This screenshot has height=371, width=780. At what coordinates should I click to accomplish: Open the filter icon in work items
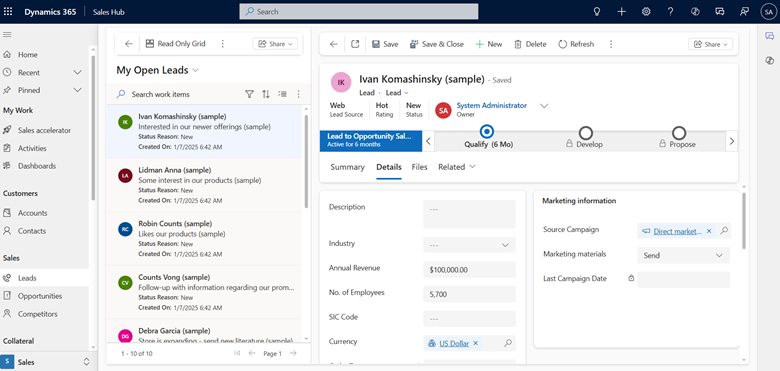(x=249, y=94)
